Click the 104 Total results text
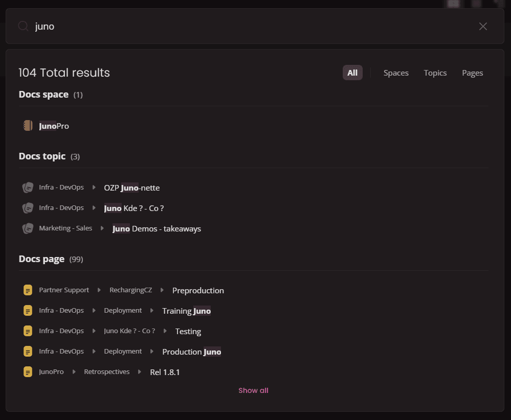 point(64,73)
